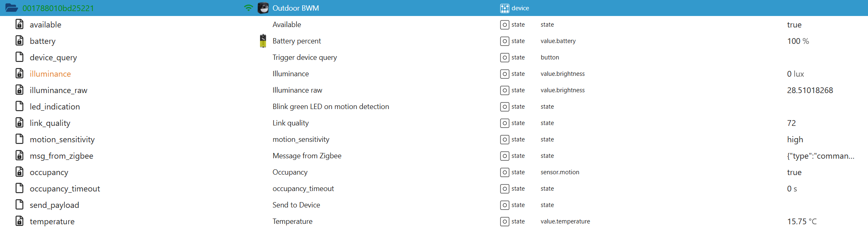Click the state icon in Occupancy row
Image resolution: width=868 pixels, height=230 pixels.
505,172
